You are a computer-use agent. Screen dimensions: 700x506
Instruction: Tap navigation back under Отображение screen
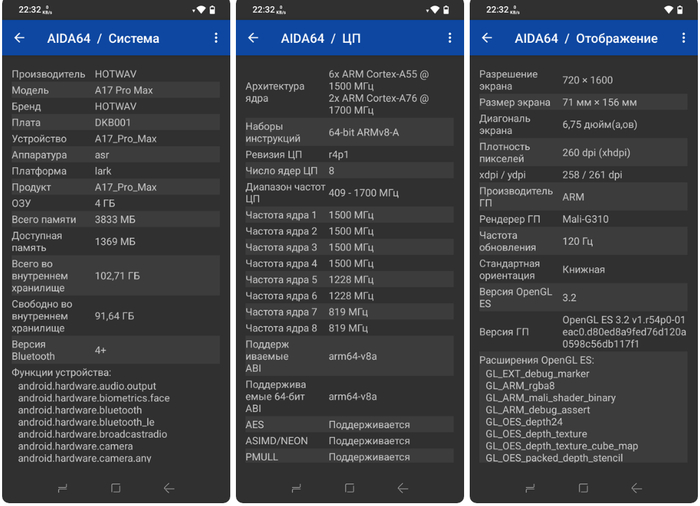(637, 488)
